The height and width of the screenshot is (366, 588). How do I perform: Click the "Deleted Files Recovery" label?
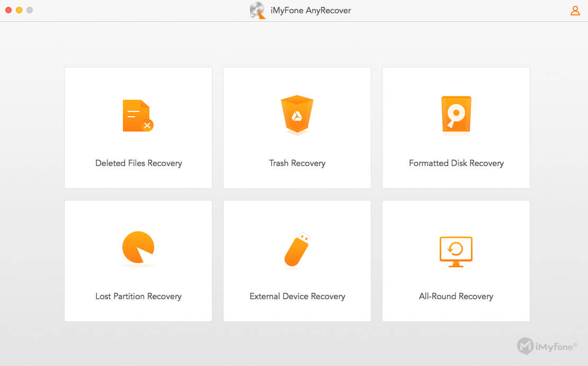click(x=138, y=163)
